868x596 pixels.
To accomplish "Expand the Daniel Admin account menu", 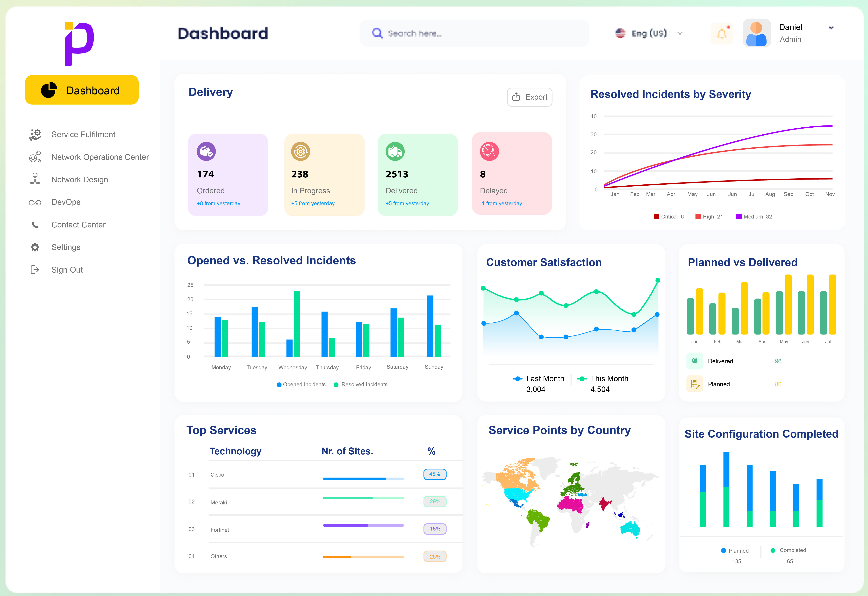I will (831, 28).
